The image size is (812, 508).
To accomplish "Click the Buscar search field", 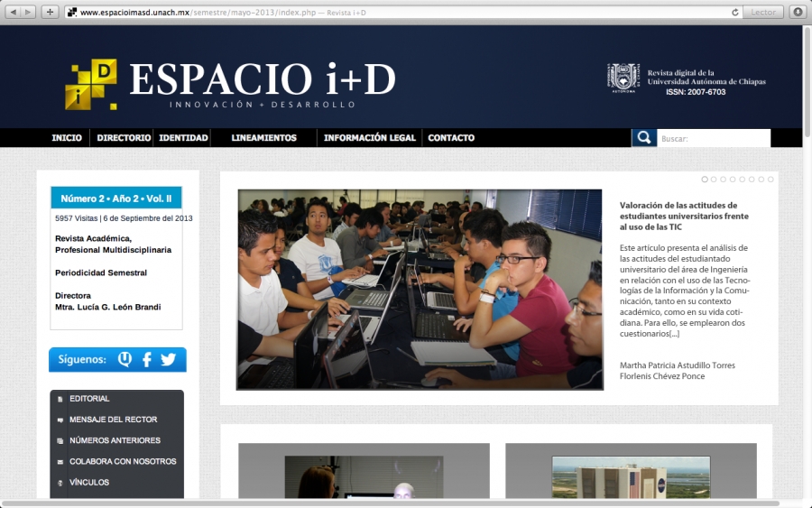I will pos(714,138).
